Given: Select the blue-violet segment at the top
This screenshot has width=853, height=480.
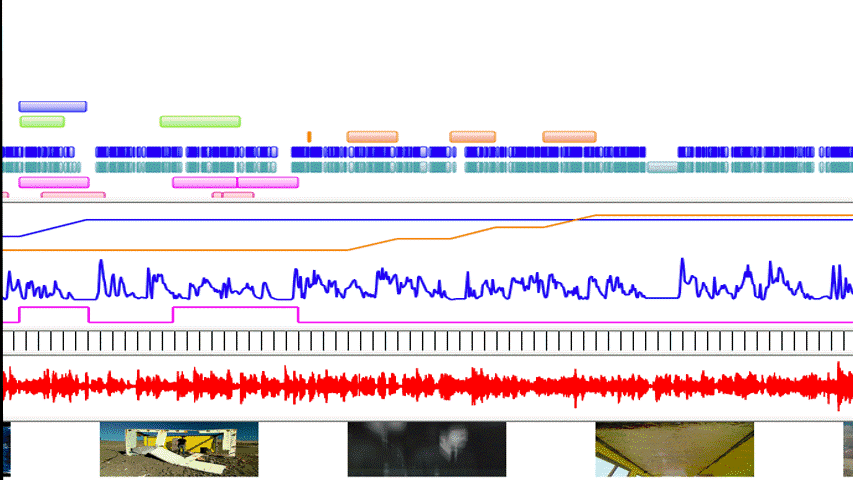Looking at the screenshot, I should tap(52, 106).
